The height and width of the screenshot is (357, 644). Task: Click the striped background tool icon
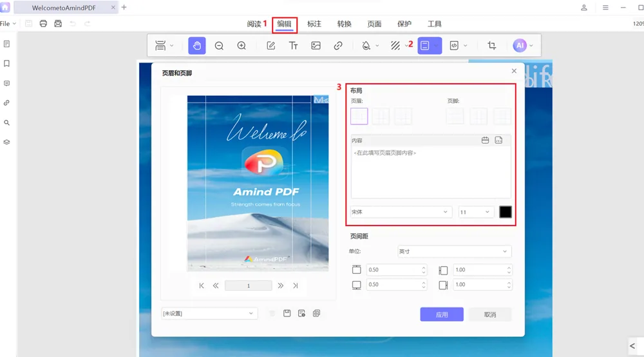395,46
